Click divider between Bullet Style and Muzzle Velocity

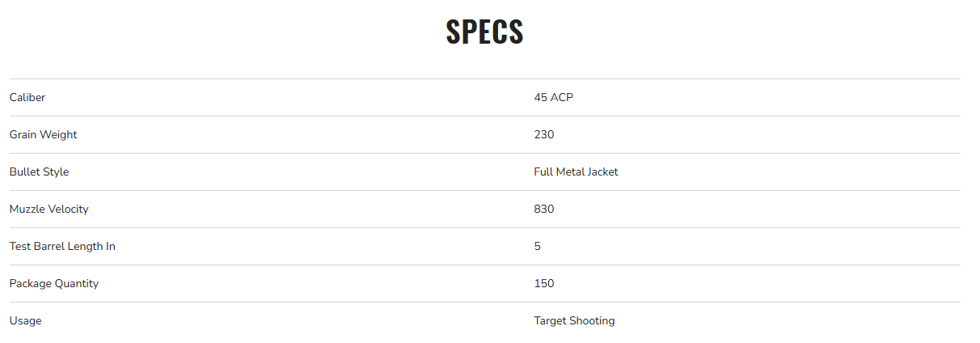(x=485, y=191)
